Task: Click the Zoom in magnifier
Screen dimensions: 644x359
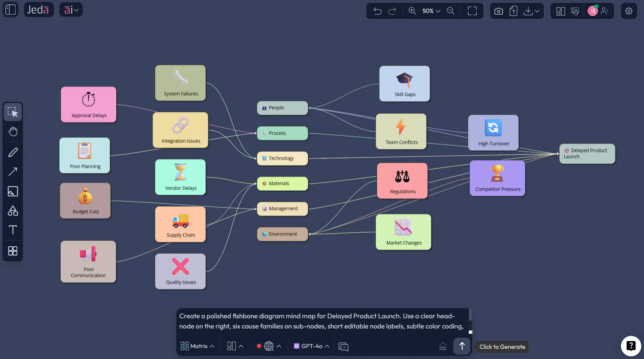Action: pos(412,11)
